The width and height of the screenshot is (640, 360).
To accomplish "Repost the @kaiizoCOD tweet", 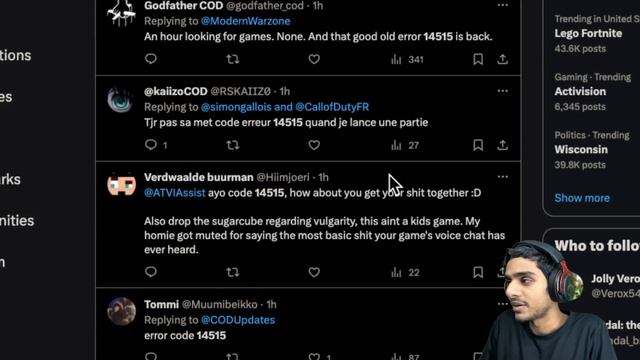I will coord(233,145).
